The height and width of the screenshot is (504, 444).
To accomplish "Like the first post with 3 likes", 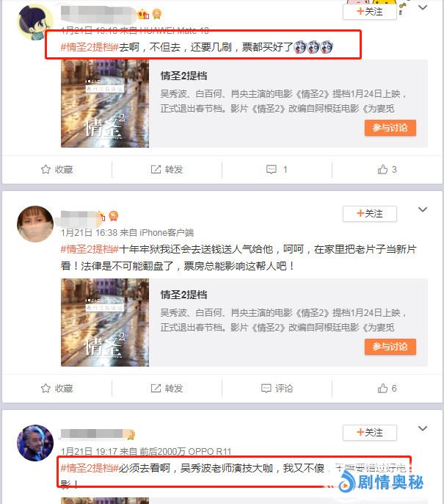I will pyautogui.click(x=387, y=170).
